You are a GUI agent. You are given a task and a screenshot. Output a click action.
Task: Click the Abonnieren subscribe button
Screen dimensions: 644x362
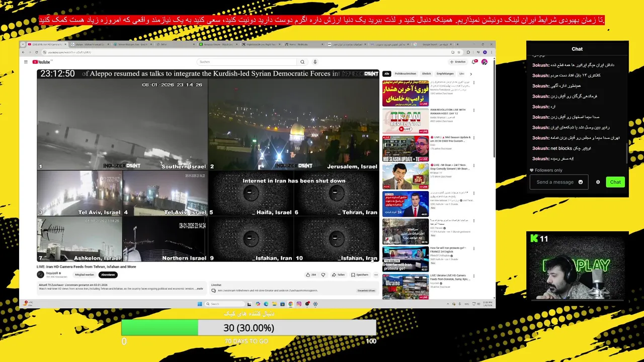click(108, 275)
